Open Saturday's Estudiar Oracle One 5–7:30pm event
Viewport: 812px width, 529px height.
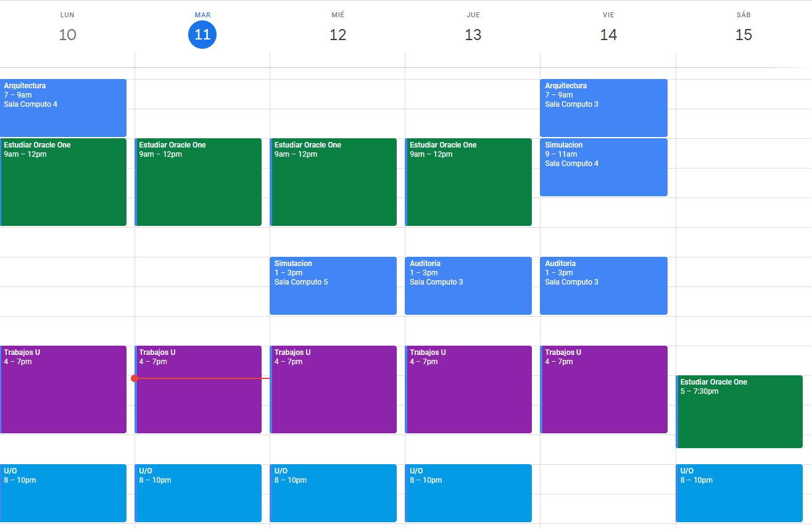pyautogui.click(x=739, y=412)
